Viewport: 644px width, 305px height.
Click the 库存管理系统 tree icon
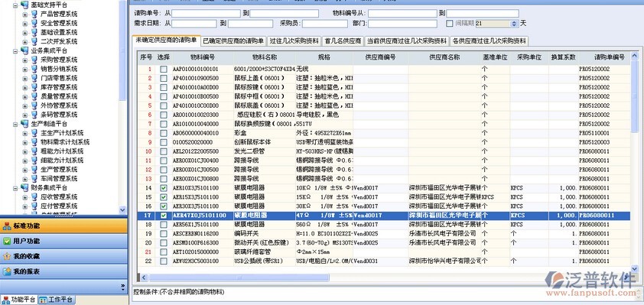tap(34, 87)
